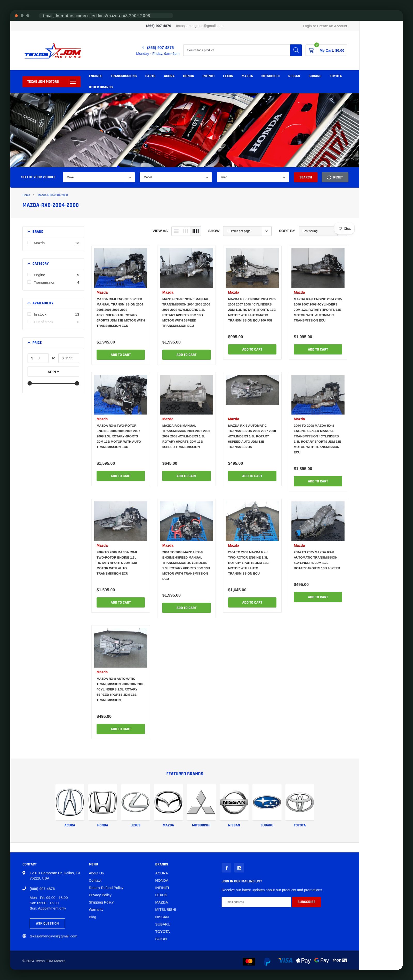413x980 pixels.
Task: Open the Chat bubble widget
Action: (344, 229)
